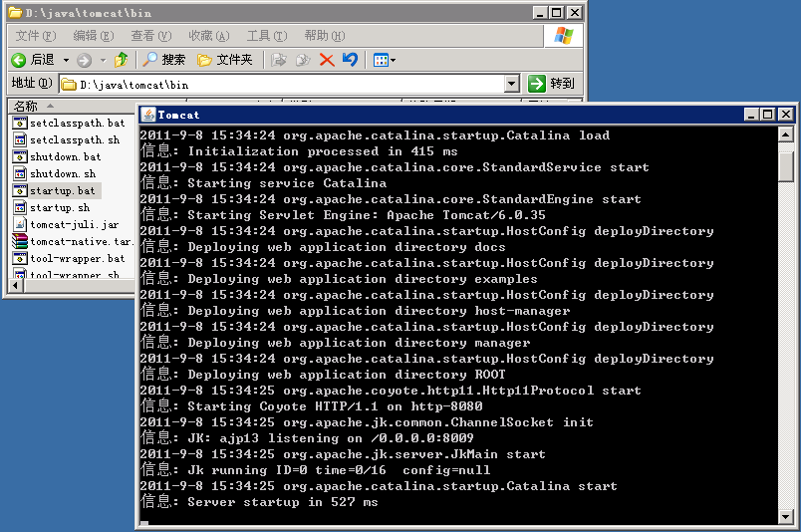Image resolution: width=801 pixels, height=532 pixels.
Task: Click Tomcat console scroll down arrow
Action: pos(785,517)
